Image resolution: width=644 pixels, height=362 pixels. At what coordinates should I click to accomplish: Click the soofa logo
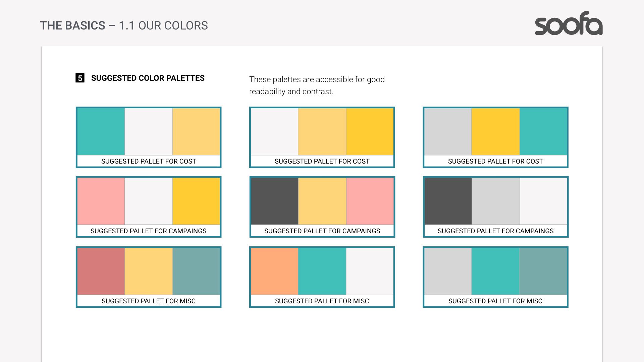click(x=569, y=23)
